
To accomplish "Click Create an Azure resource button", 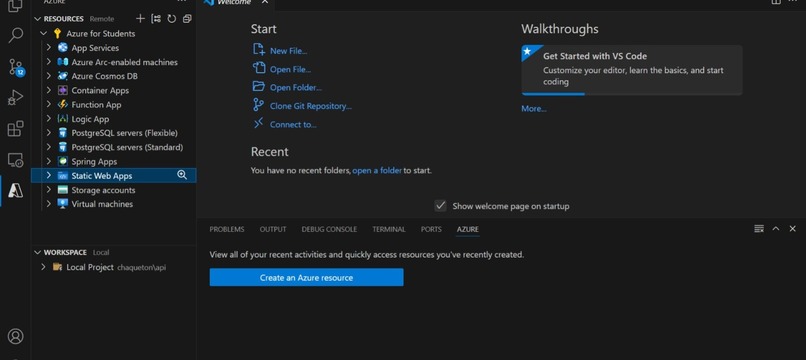I will (306, 277).
